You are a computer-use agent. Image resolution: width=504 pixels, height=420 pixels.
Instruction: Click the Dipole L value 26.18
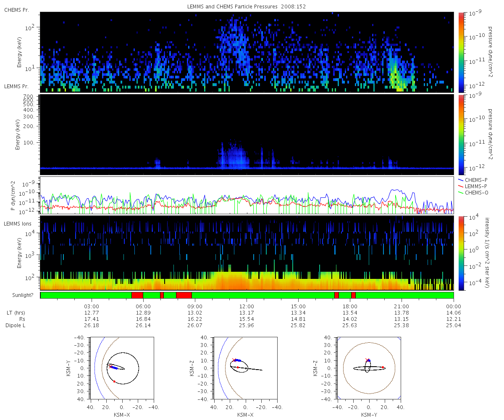pos(92,325)
